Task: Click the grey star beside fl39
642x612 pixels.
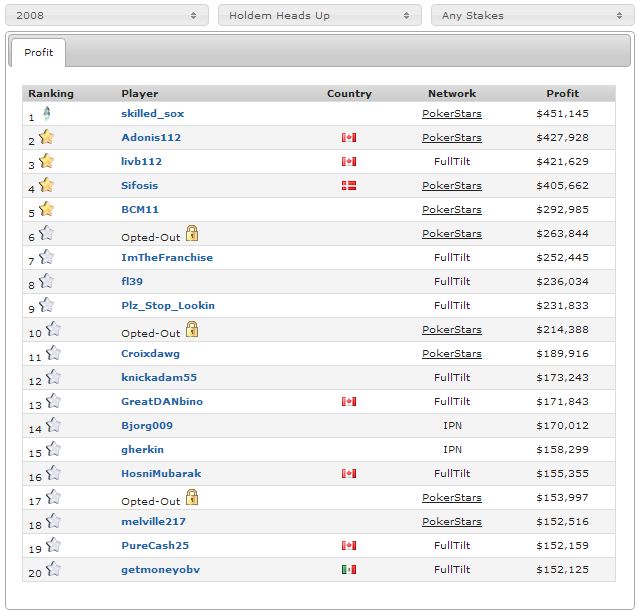Action: pyautogui.click(x=47, y=281)
